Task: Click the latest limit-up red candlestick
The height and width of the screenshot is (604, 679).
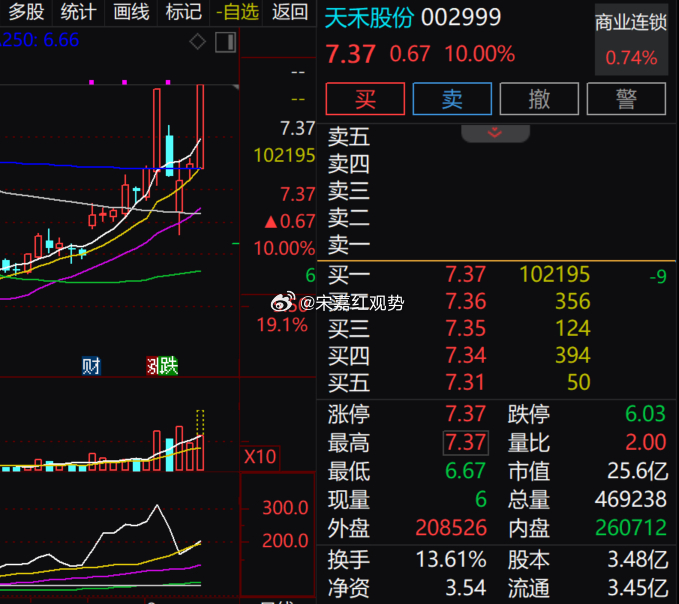Action: pos(200,126)
